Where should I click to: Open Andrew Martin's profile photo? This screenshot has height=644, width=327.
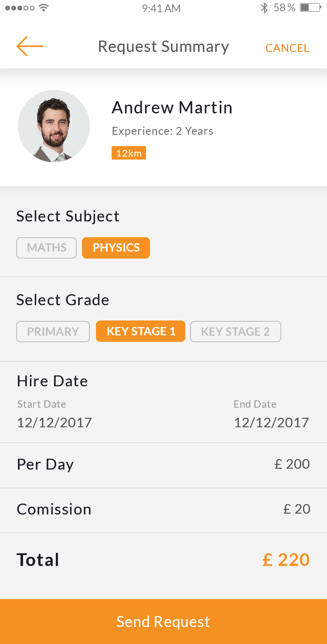click(x=54, y=126)
